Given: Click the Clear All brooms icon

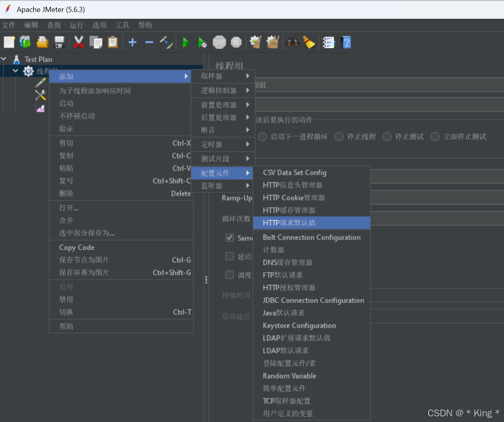Looking at the screenshot, I should [x=273, y=42].
